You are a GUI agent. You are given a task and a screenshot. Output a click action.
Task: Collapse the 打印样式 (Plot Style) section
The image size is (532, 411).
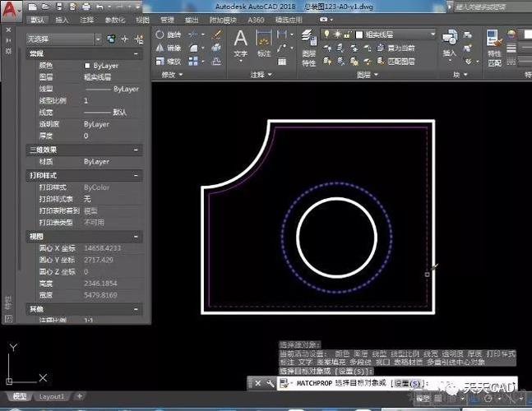pos(136,176)
